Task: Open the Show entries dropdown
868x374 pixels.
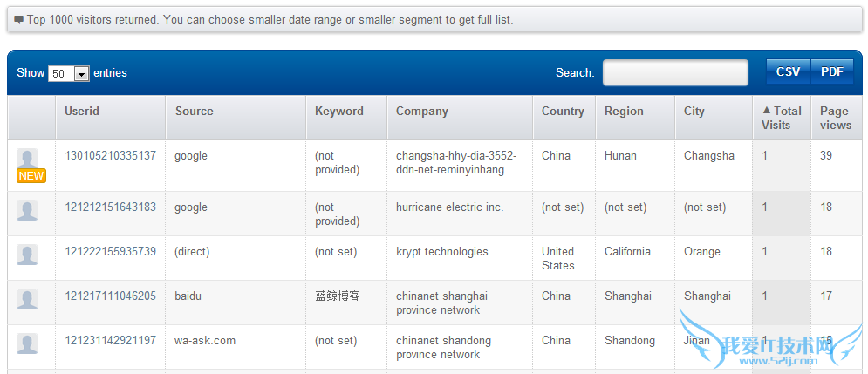Action: (x=70, y=74)
